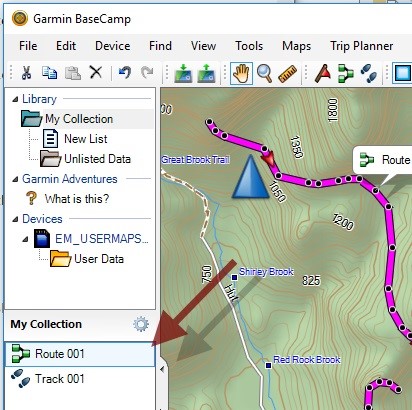
Task: Open the Tools menu
Action: [249, 46]
